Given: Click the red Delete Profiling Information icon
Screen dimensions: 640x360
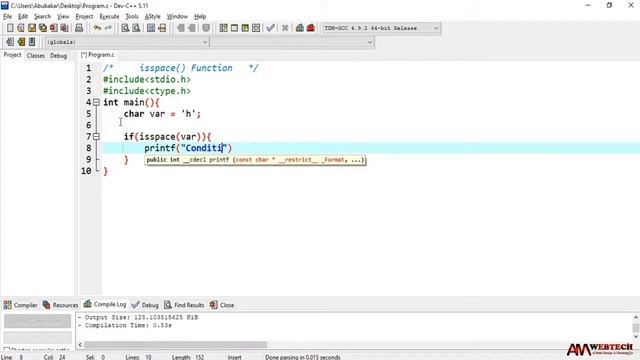Looking at the screenshot, I should [x=311, y=28].
